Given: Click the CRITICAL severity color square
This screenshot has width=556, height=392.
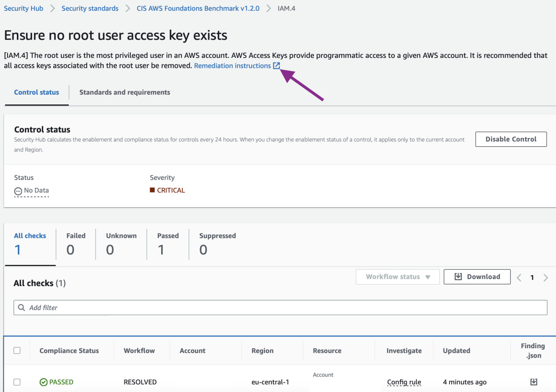Looking at the screenshot, I should (152, 190).
